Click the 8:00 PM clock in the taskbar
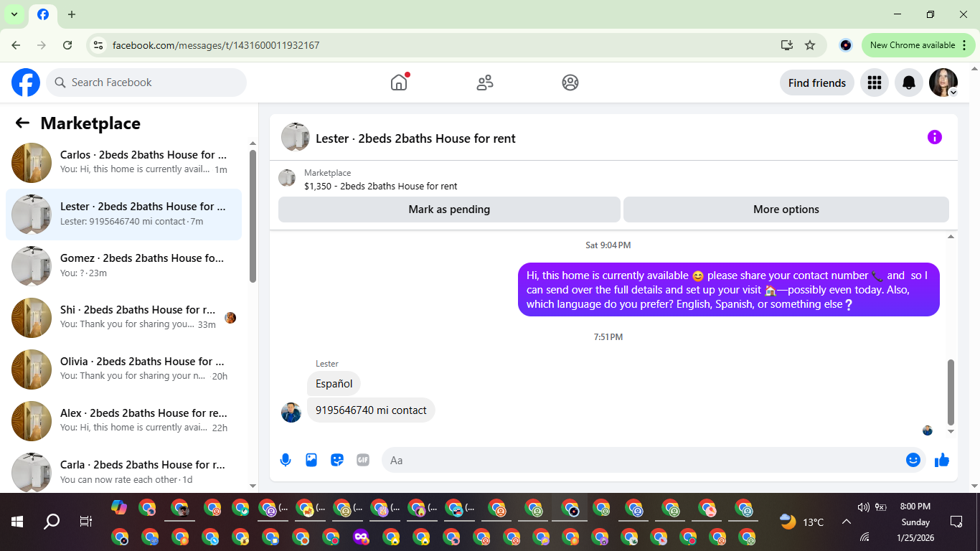This screenshot has width=980, height=551. point(915,507)
